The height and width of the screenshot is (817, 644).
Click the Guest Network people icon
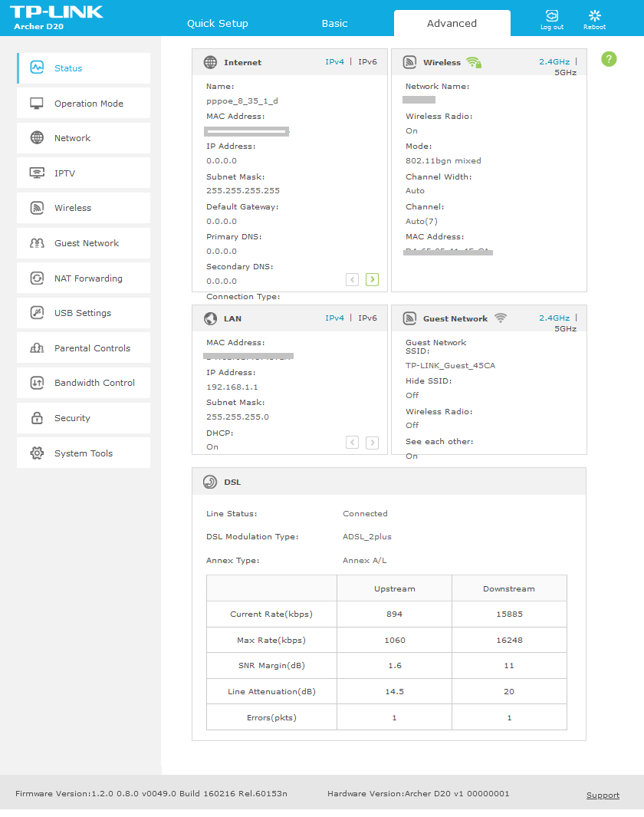point(37,243)
